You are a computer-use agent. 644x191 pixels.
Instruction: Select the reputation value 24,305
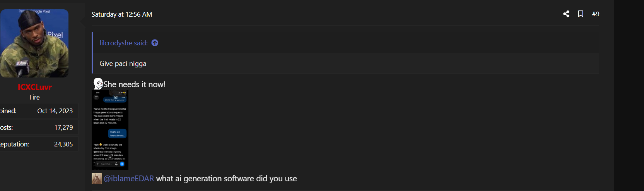click(x=63, y=144)
